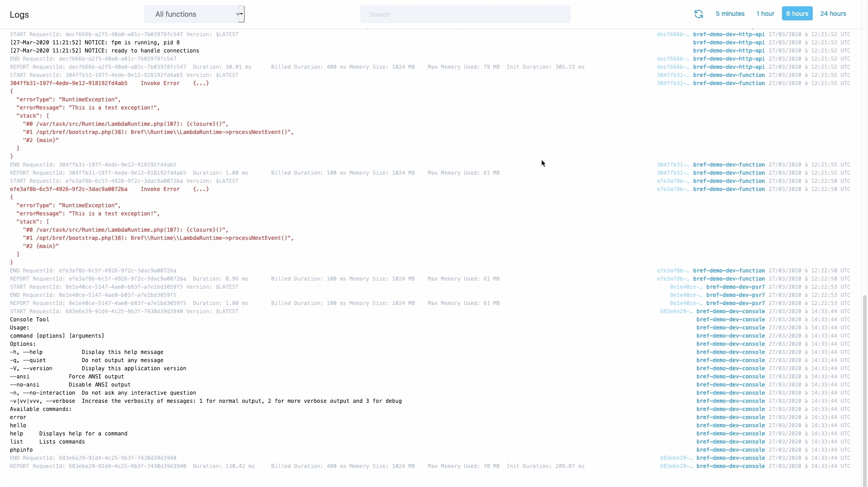The image size is (868, 487).
Task: Click the 'Console Tool' log line
Action: coord(29,320)
